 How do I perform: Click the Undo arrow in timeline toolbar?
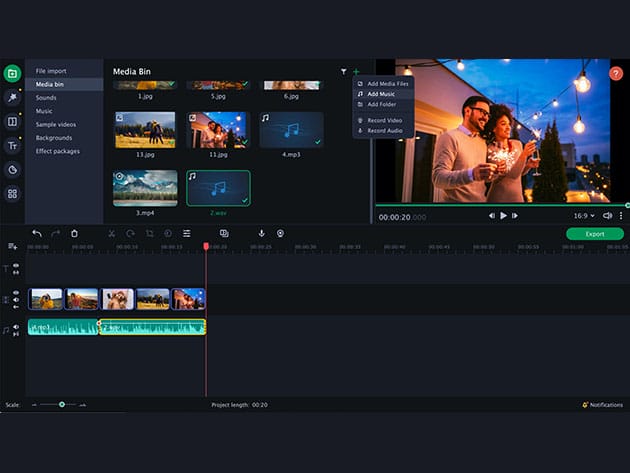[x=37, y=233]
